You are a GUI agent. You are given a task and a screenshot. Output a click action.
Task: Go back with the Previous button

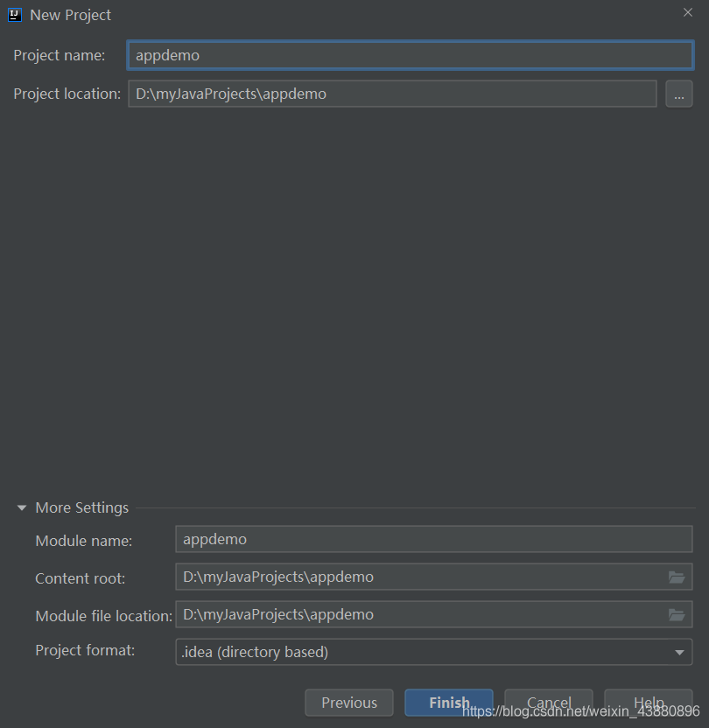(349, 703)
